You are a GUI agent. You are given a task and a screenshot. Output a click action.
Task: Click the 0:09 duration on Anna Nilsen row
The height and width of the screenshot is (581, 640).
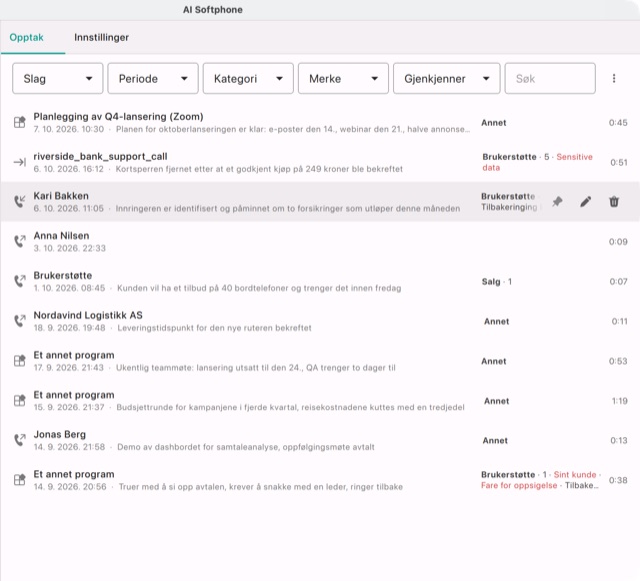tap(618, 242)
